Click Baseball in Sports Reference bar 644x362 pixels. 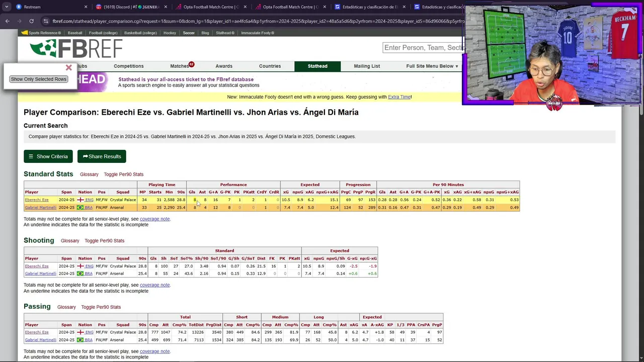[75, 33]
